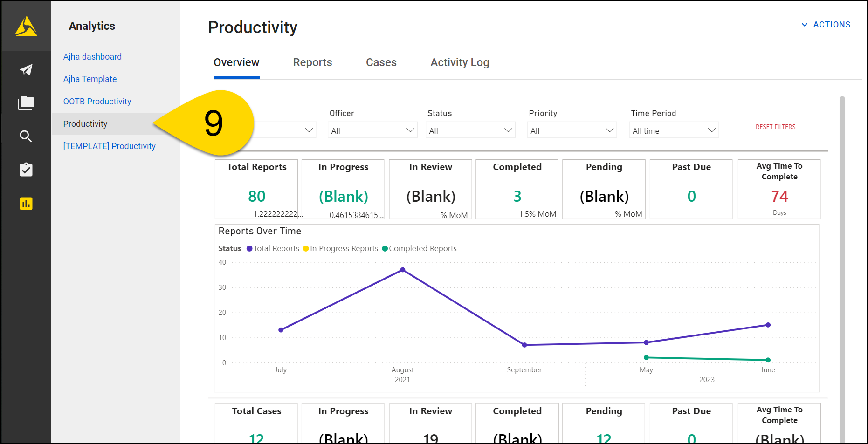Open the Ajha dashboard report
The height and width of the screenshot is (444, 868).
pyautogui.click(x=92, y=56)
